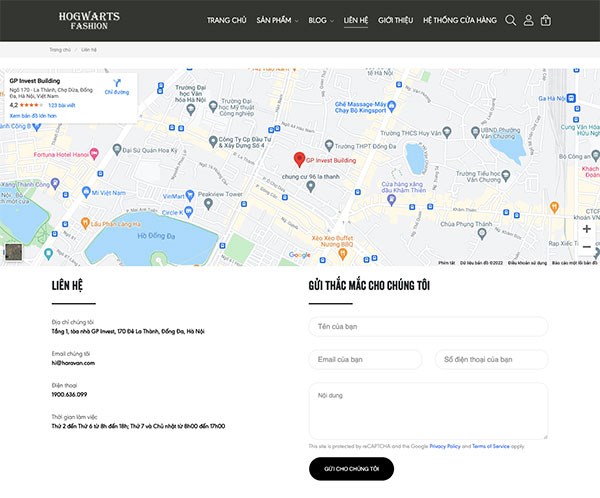Switch map to satellite view thumbnail
The height and width of the screenshot is (498, 600).
(x=13, y=252)
